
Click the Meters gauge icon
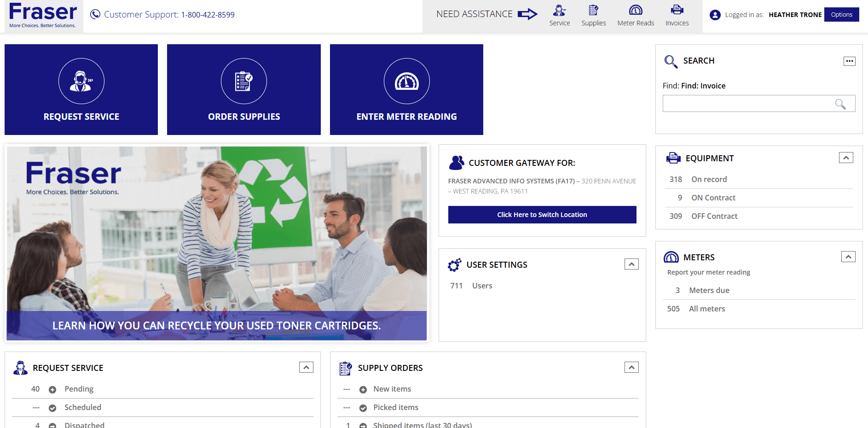click(671, 257)
